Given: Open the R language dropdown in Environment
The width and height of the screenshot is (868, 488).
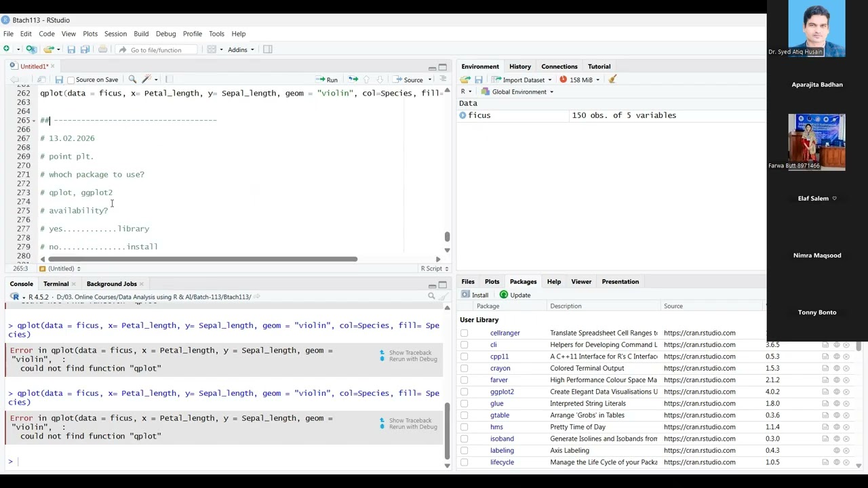Looking at the screenshot, I should click(466, 91).
